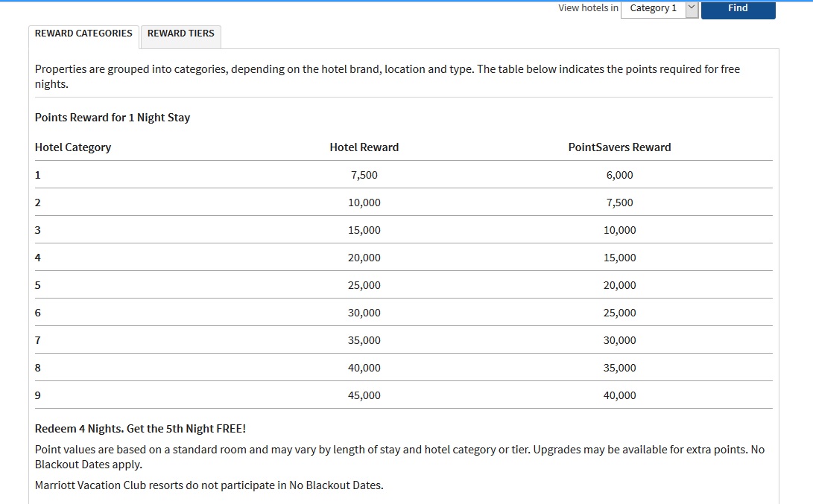Select the REWARD CATEGORIES tab
The image size is (813, 504).
pyautogui.click(x=83, y=33)
